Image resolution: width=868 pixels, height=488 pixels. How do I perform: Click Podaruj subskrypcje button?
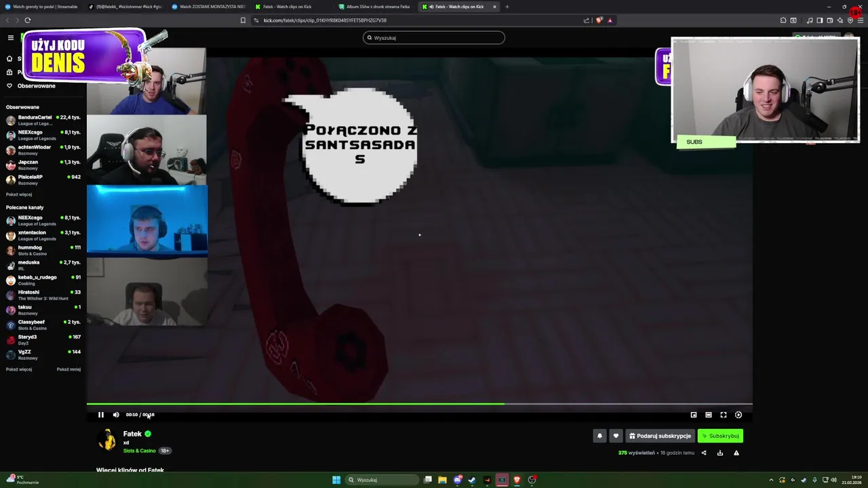(x=660, y=436)
